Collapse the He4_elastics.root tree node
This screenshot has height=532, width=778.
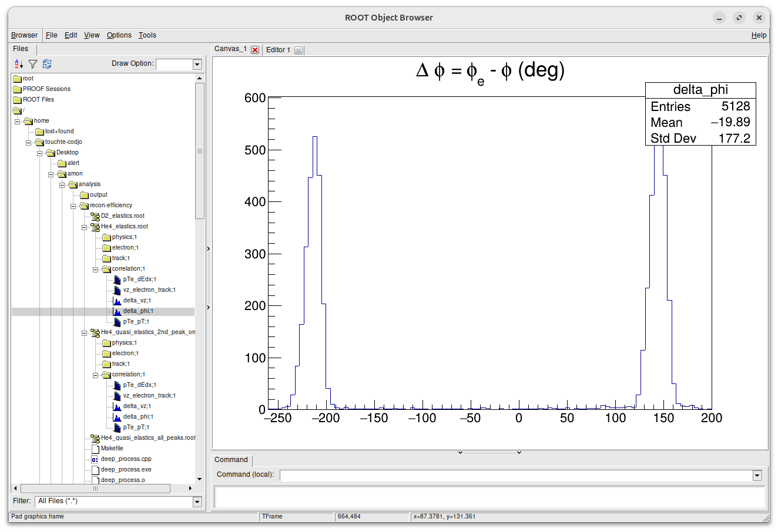84,227
